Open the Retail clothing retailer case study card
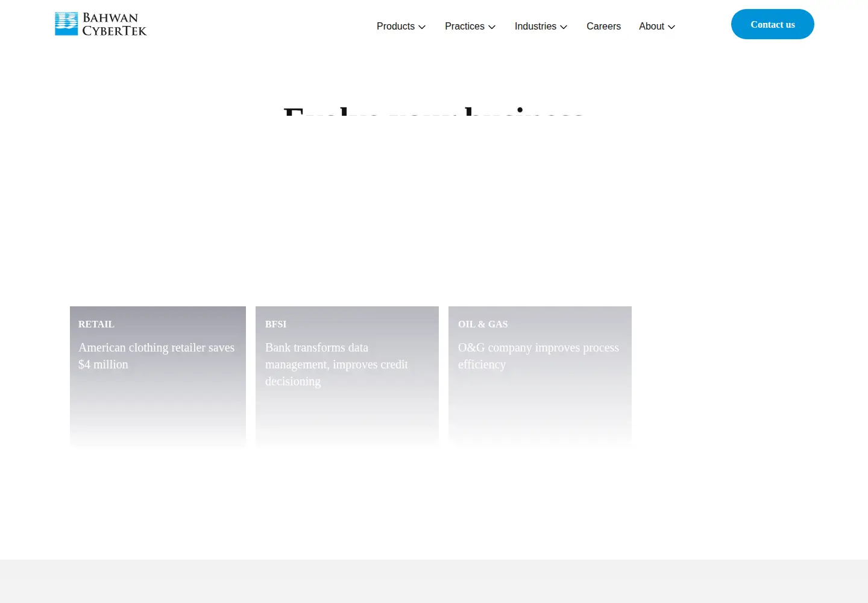 pyautogui.click(x=158, y=376)
